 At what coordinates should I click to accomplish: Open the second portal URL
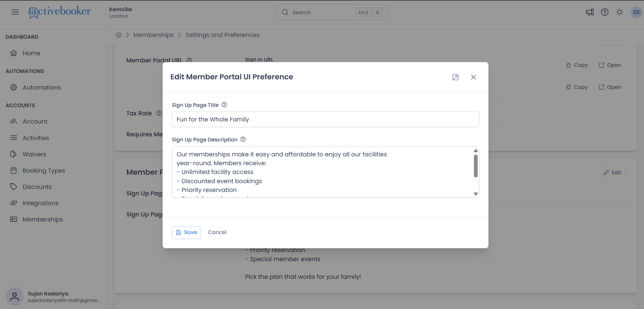click(610, 87)
